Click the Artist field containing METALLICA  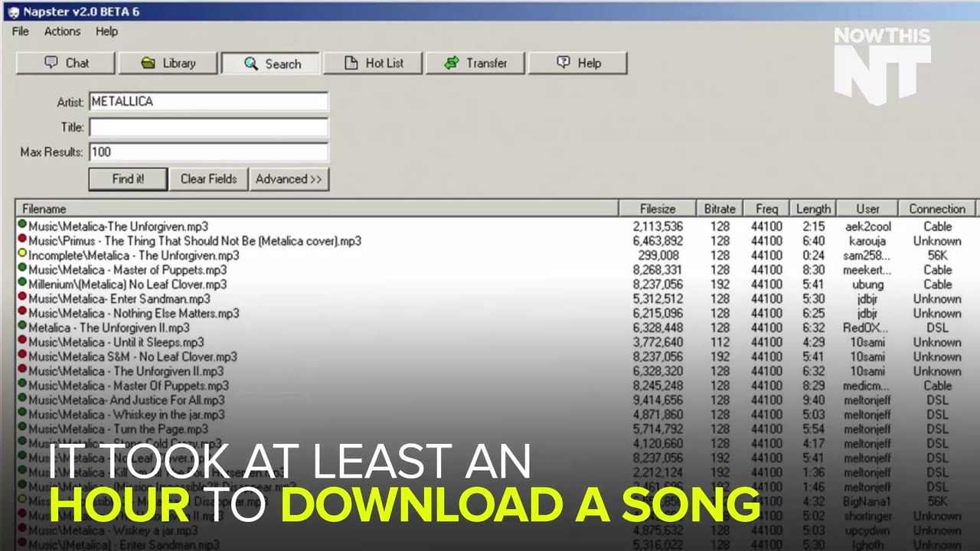[x=208, y=102]
